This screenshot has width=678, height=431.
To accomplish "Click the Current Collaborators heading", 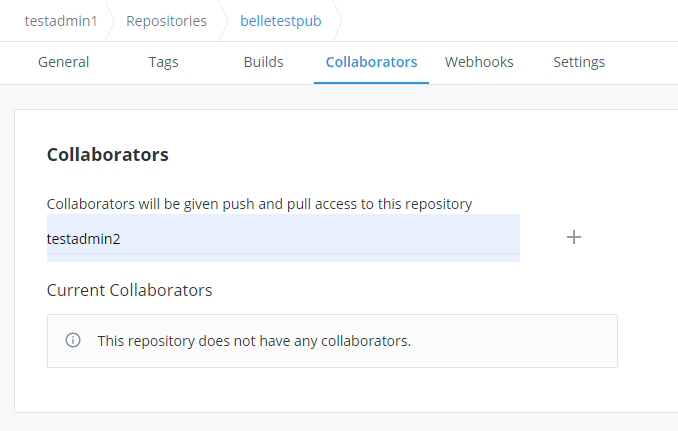I will 129,290.
